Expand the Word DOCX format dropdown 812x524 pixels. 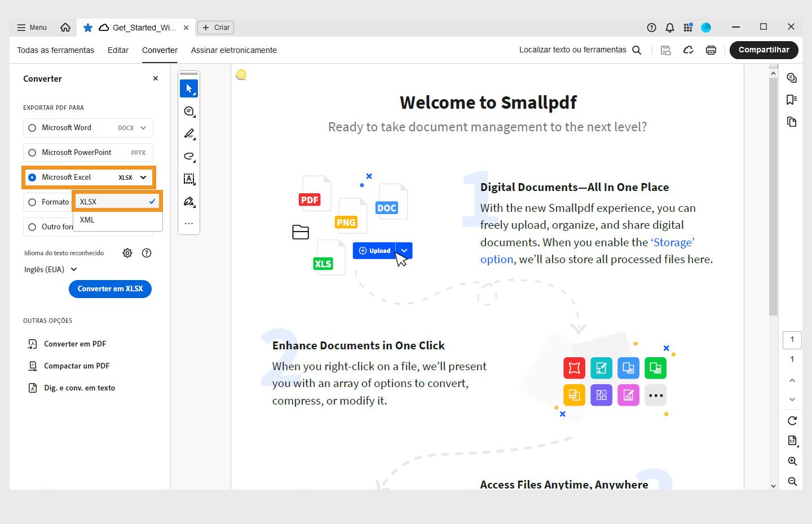(x=143, y=128)
